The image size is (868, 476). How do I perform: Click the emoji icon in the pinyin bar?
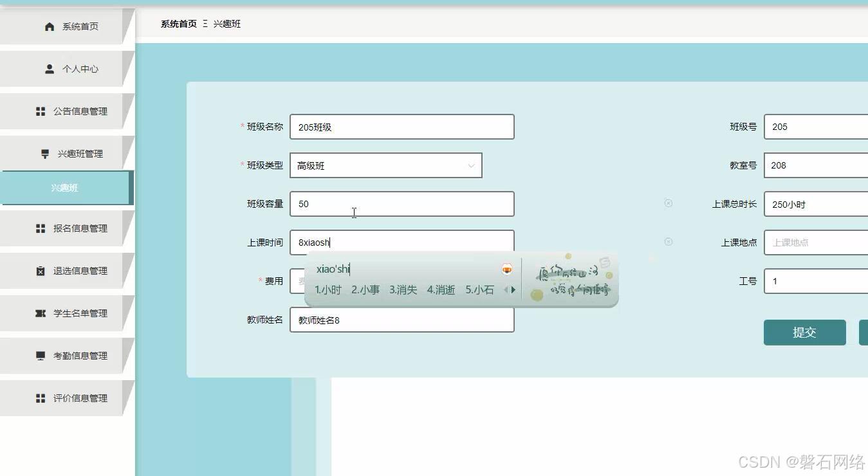click(x=506, y=270)
